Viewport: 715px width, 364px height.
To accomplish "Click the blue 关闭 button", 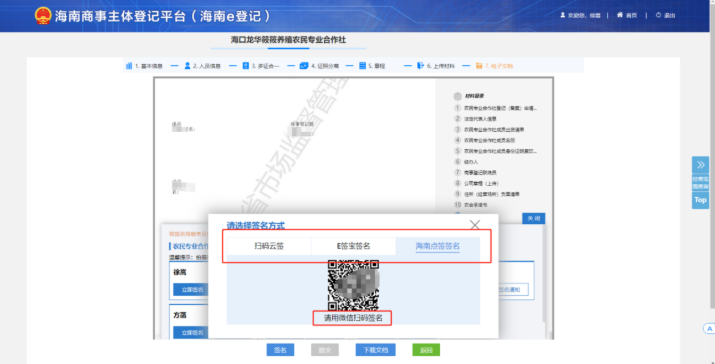I will (x=534, y=218).
